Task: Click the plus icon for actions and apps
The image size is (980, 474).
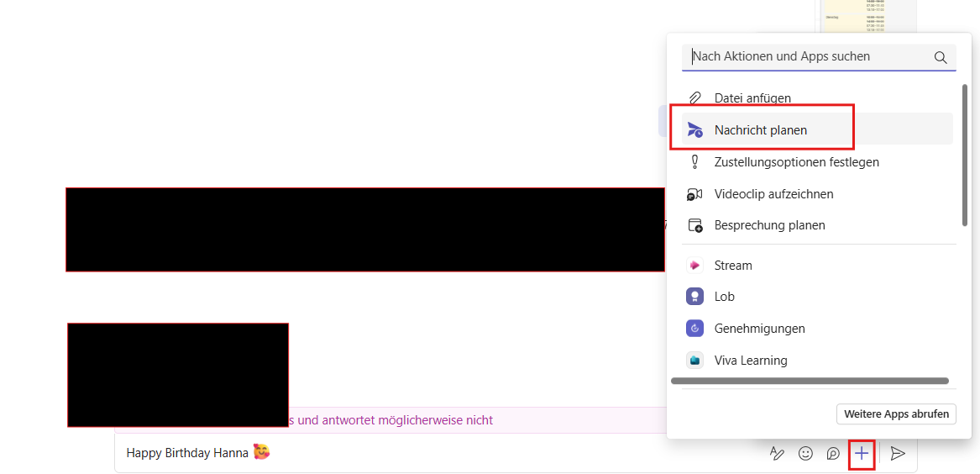Action: tap(862, 454)
